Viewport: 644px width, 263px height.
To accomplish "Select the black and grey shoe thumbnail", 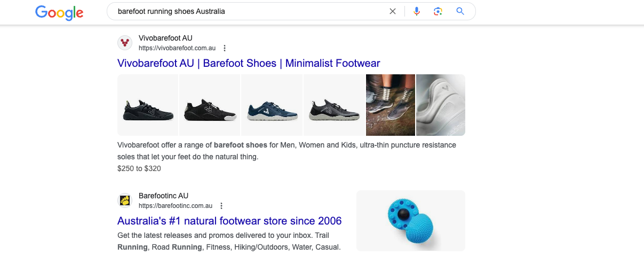I will coord(333,105).
